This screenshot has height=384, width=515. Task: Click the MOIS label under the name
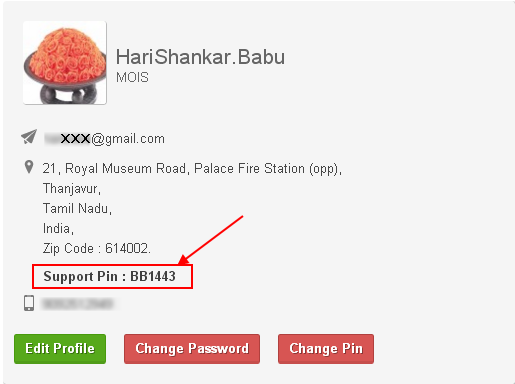click(132, 77)
